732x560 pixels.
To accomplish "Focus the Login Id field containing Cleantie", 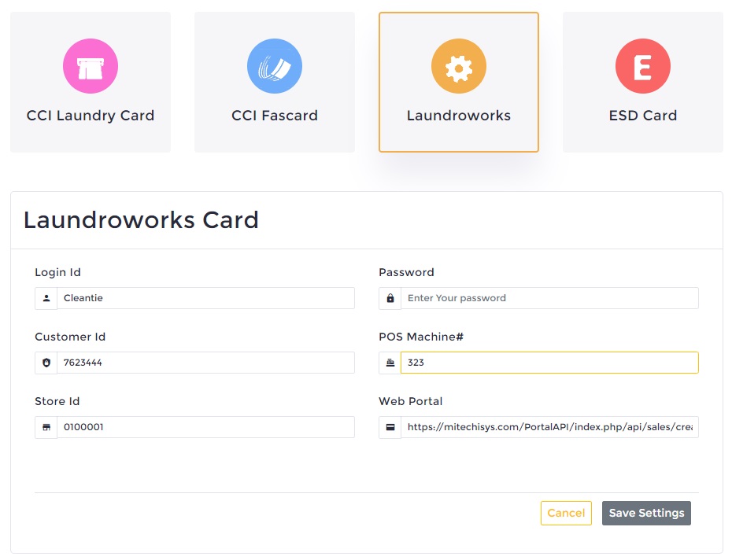I will point(205,298).
